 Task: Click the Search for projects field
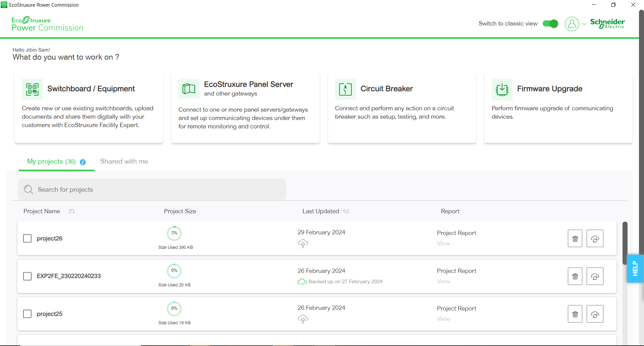pyautogui.click(x=152, y=189)
